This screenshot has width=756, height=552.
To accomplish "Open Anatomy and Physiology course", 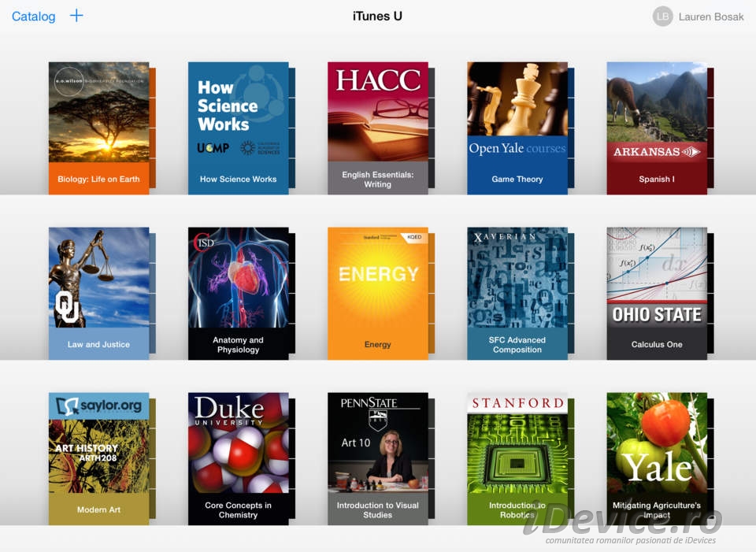I will pos(238,294).
